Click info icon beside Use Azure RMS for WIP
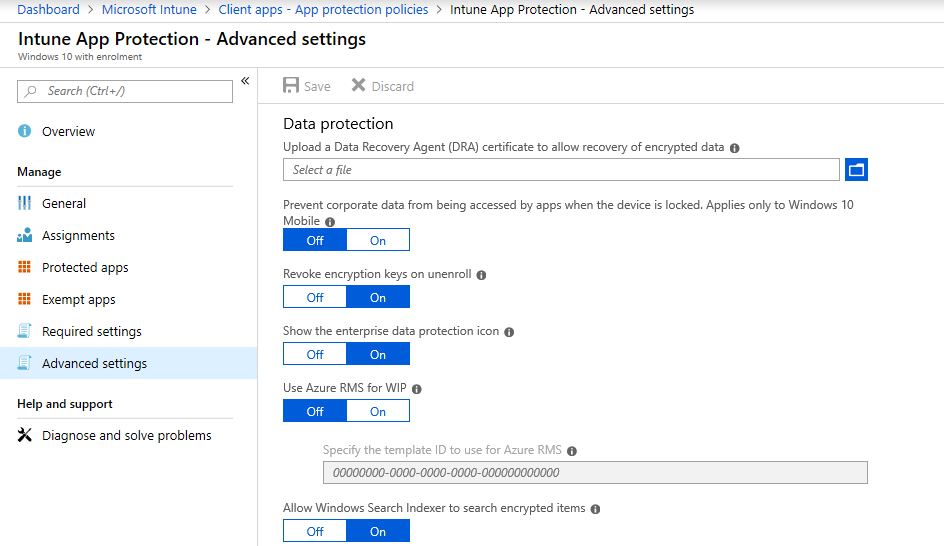The image size is (944, 546). (417, 389)
